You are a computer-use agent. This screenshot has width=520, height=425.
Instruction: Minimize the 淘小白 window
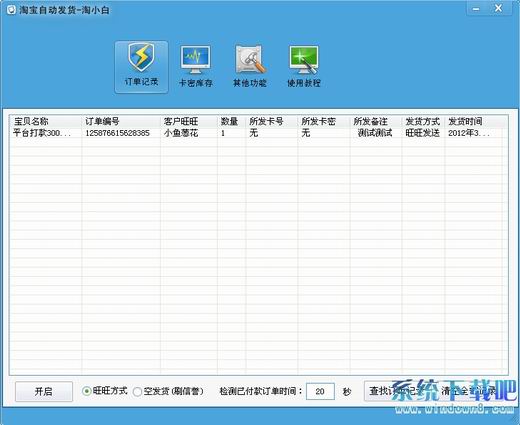click(476, 9)
